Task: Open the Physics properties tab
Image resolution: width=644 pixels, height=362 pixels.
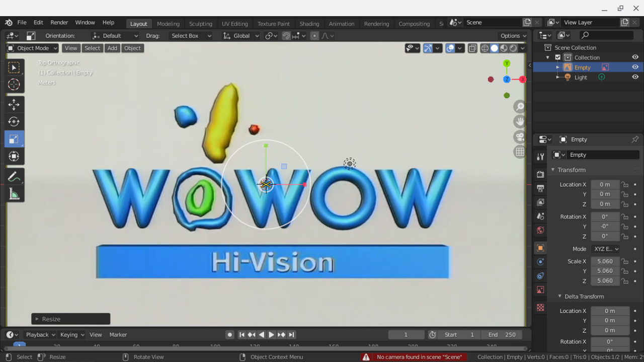Action: coord(540,262)
